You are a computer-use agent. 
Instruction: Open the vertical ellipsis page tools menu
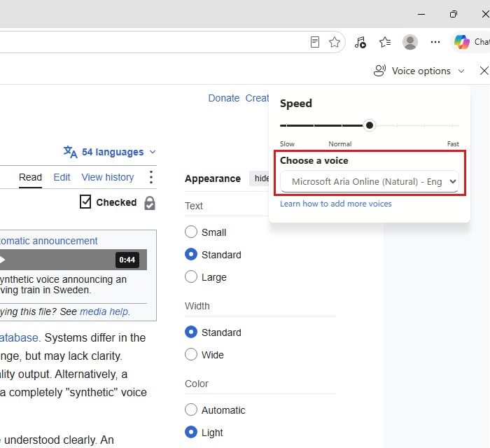(x=151, y=177)
